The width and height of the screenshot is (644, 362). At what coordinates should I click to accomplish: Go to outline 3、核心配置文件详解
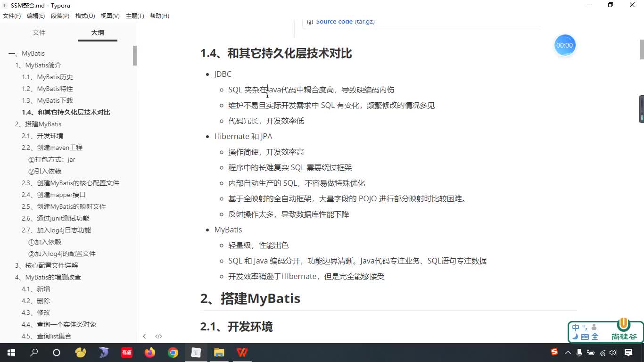coord(46,265)
